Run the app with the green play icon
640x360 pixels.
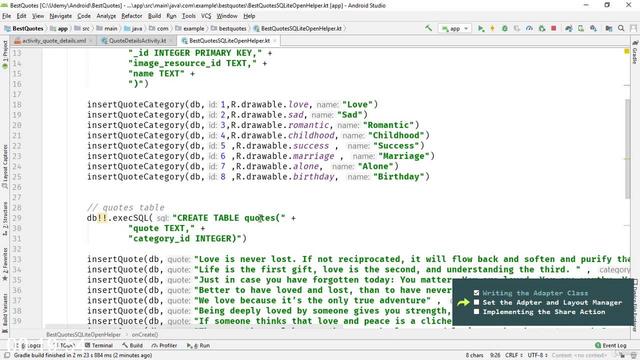tap(481, 28)
